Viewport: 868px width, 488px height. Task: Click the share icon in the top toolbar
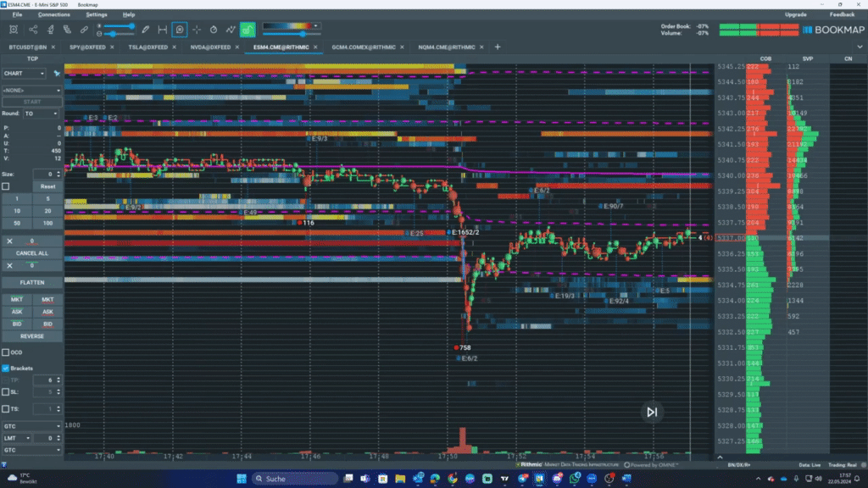33,30
